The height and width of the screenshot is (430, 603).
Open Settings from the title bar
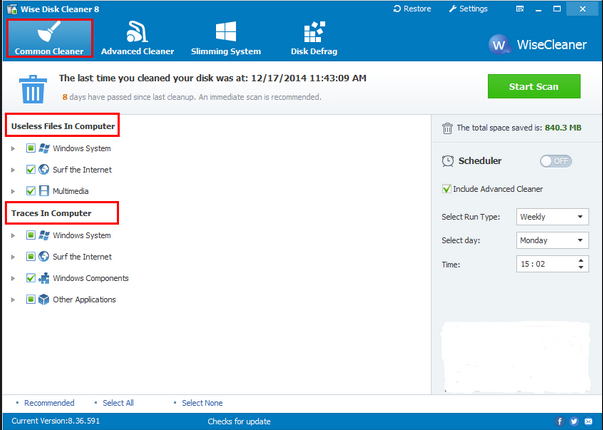click(x=468, y=9)
